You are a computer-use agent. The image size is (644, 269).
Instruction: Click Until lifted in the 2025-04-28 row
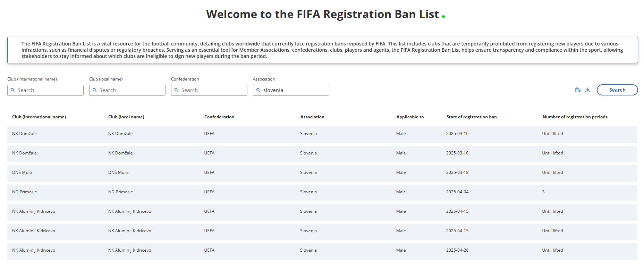(552, 250)
